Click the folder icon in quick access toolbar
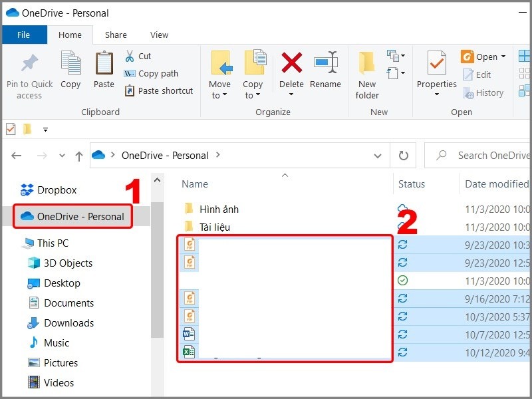Image resolution: width=532 pixels, height=399 pixels. pyautogui.click(x=27, y=129)
